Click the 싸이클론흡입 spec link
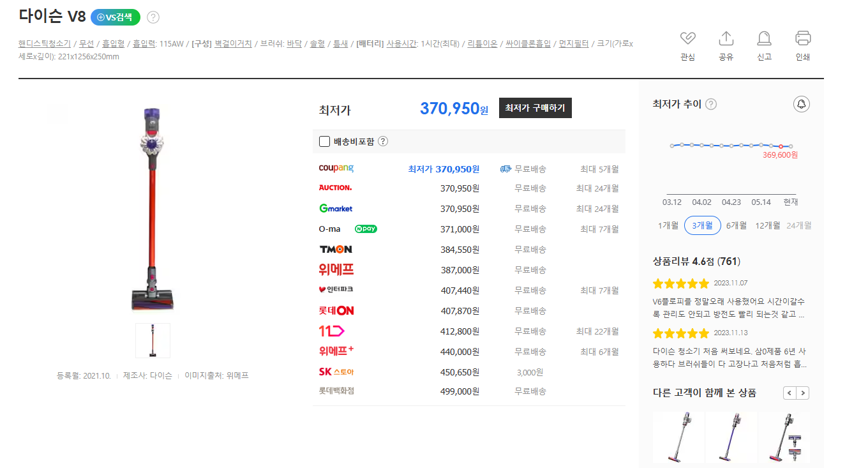The width and height of the screenshot is (868, 468). (528, 44)
